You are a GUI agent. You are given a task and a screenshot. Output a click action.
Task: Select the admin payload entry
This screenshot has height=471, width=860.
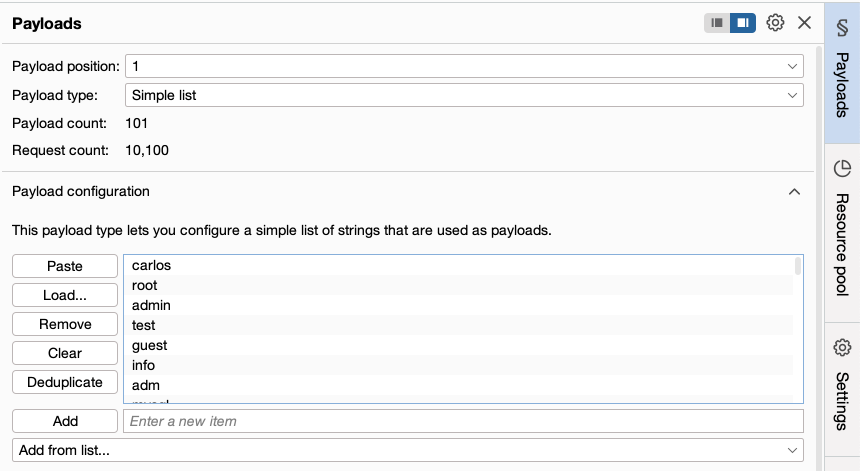coord(459,305)
